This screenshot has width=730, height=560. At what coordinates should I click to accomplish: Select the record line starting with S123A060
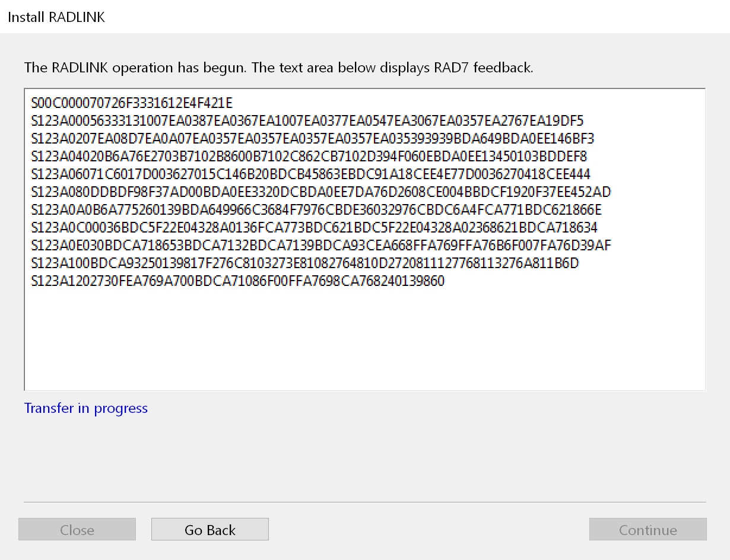click(x=311, y=174)
